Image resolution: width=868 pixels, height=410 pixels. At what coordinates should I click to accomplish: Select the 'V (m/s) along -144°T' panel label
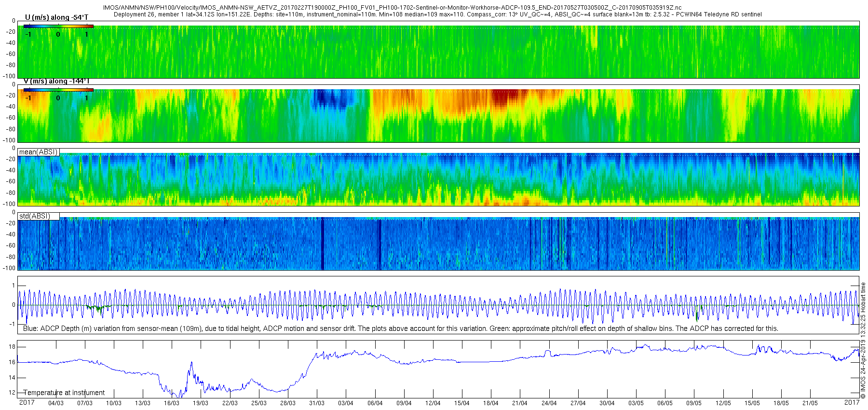point(56,81)
